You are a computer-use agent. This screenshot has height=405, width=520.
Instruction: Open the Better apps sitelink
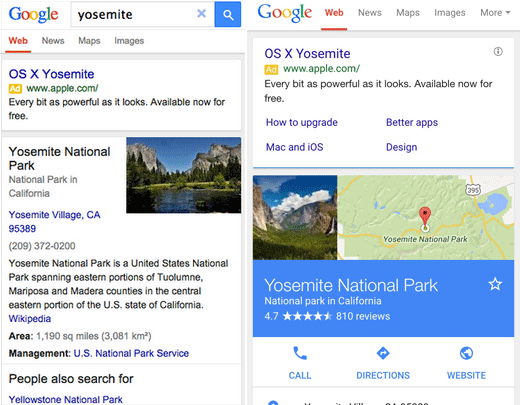tap(412, 122)
